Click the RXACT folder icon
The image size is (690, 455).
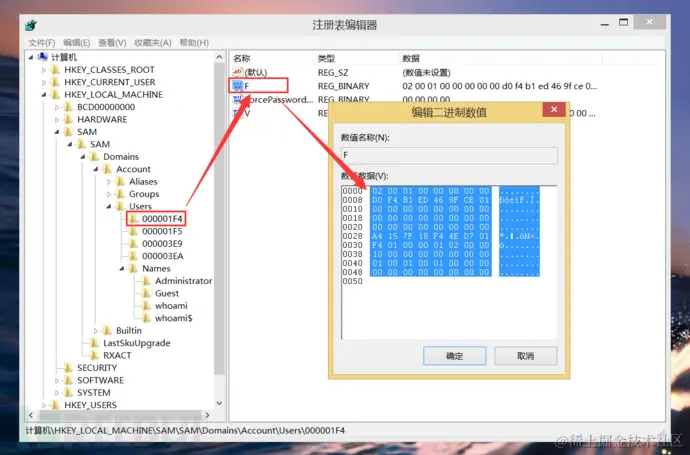95,355
